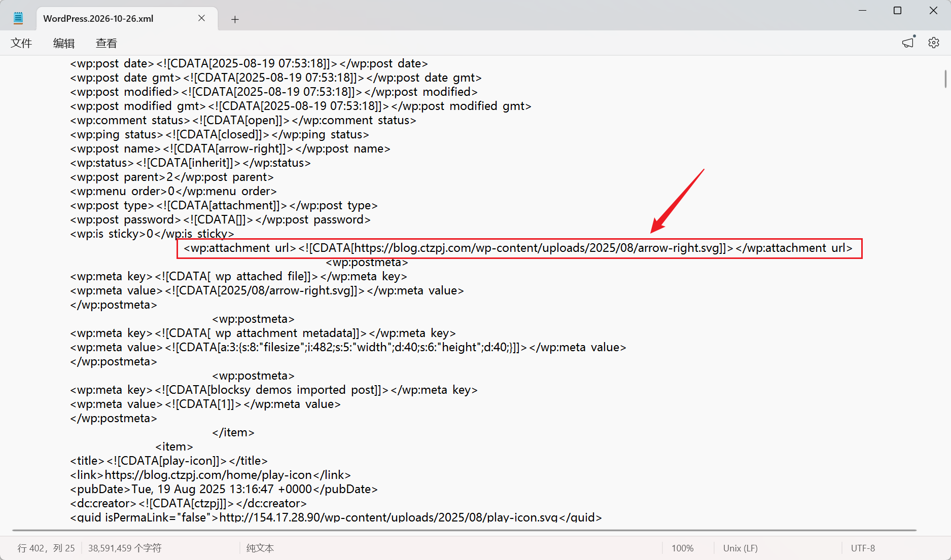Click the link blog.ctzpj.com/home/play-icon line
The width and height of the screenshot is (951, 560).
(x=210, y=475)
